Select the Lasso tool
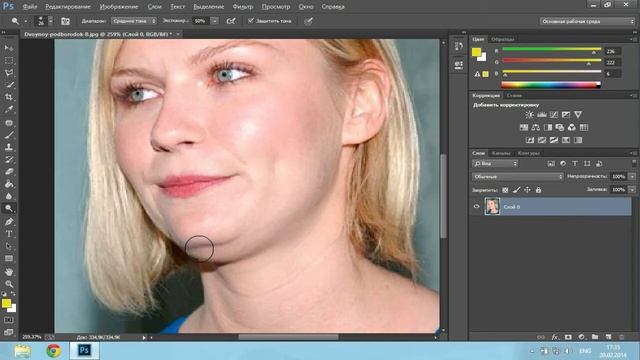 [x=9, y=73]
